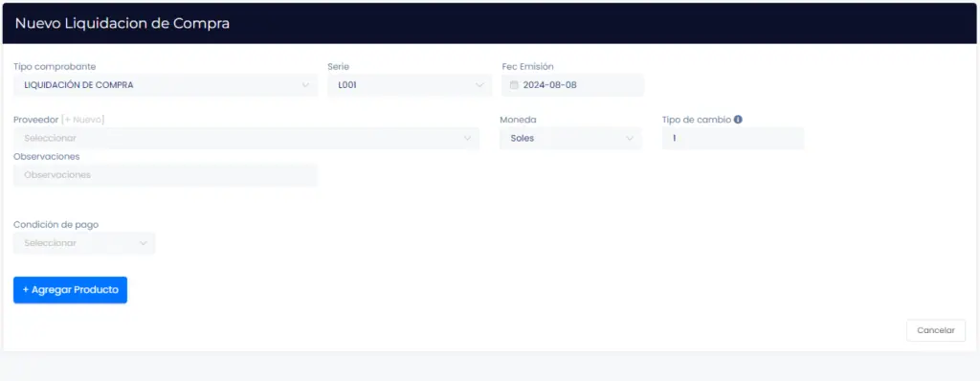Click the Tipo de cambio input field
The height and width of the screenshot is (381, 980).
coord(733,138)
